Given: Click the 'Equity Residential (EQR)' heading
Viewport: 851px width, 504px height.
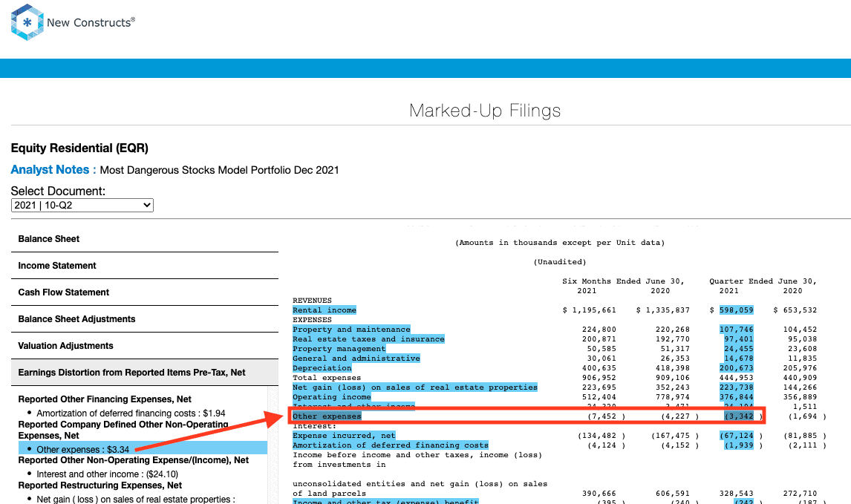Looking at the screenshot, I should click(79, 148).
